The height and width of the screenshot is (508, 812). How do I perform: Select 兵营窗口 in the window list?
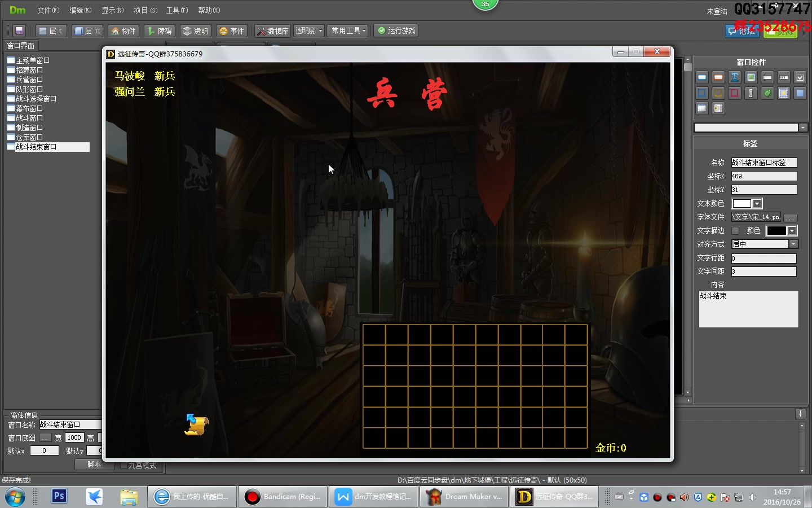29,80
